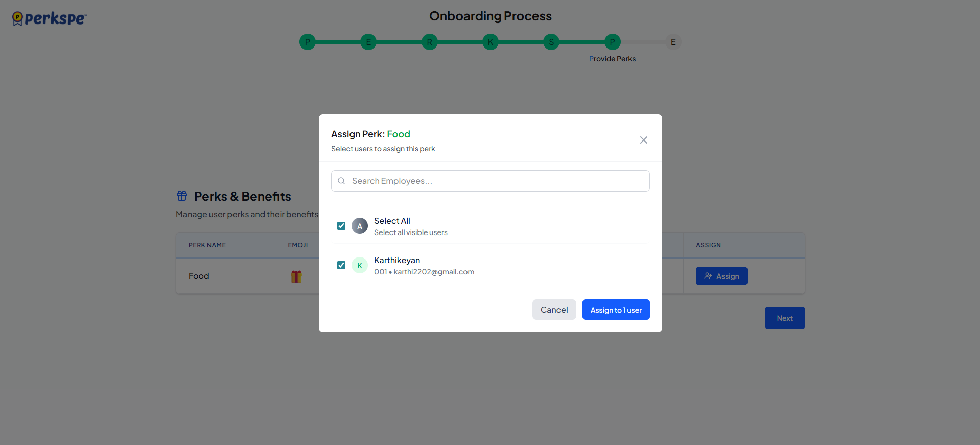
Task: Click the S step in progress bar
Action: 551,42
